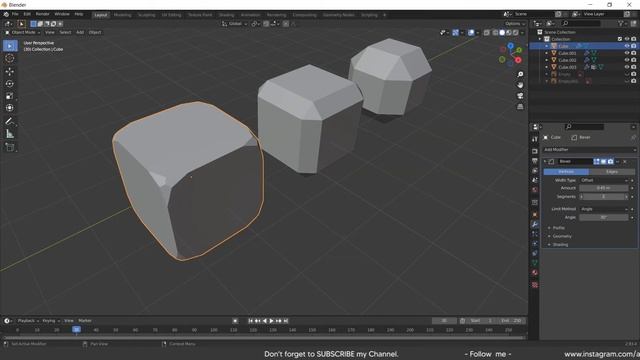Jump to timeline start frame
This screenshot has width=640, height=360.
(x=251, y=321)
